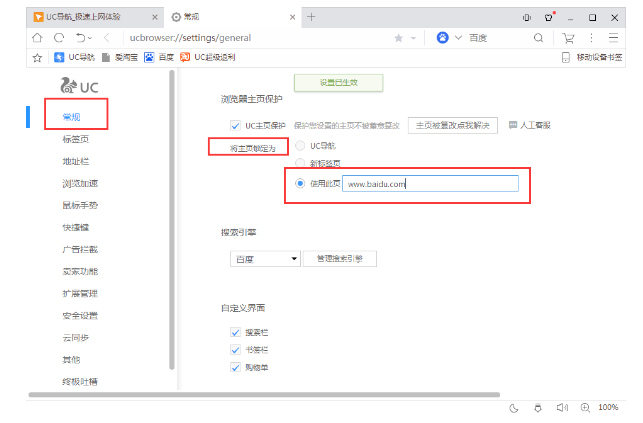Click the star to bookmark this page
This screenshot has height=423, width=643.
(398, 38)
